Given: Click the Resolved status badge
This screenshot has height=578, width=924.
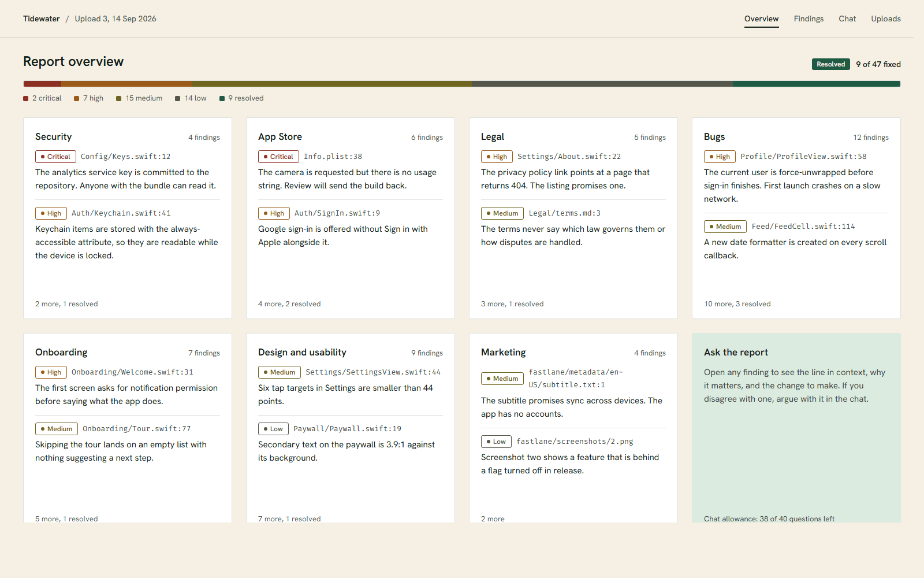Looking at the screenshot, I should 830,64.
